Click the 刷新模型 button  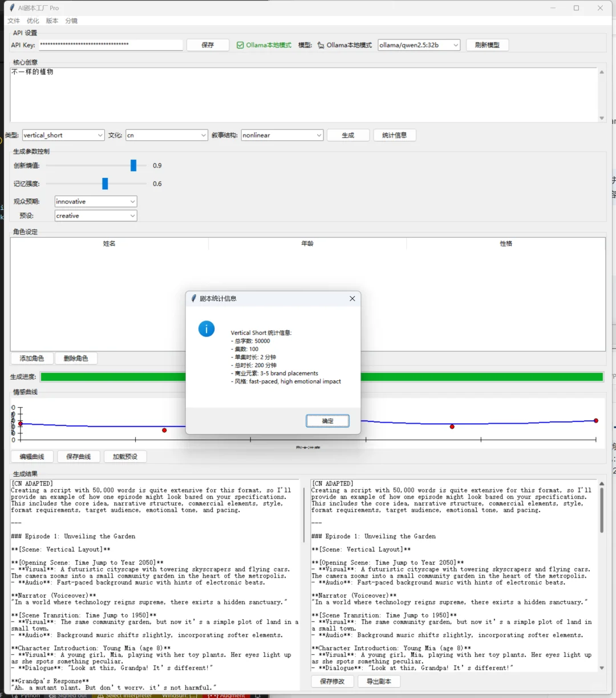click(487, 45)
